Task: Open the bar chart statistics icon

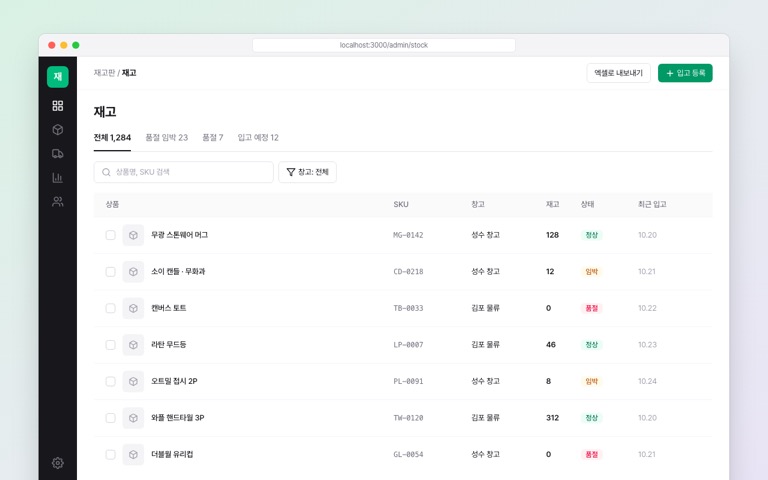Action: [58, 177]
